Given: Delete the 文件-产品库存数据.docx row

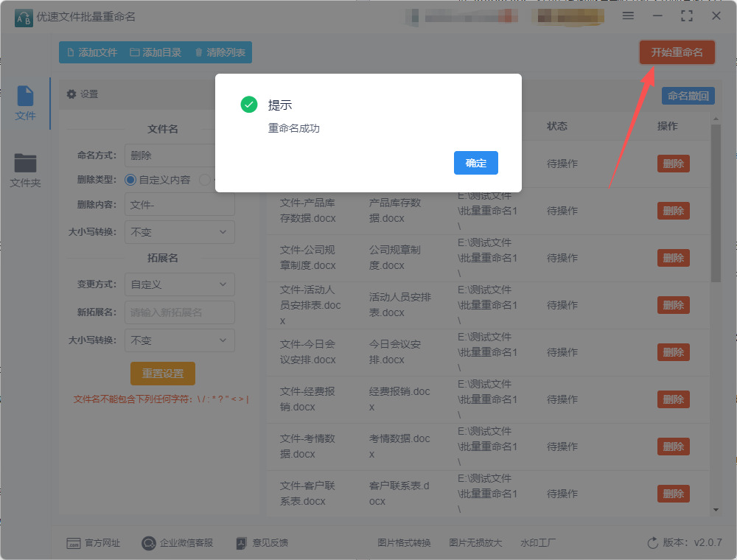Looking at the screenshot, I should (x=673, y=211).
